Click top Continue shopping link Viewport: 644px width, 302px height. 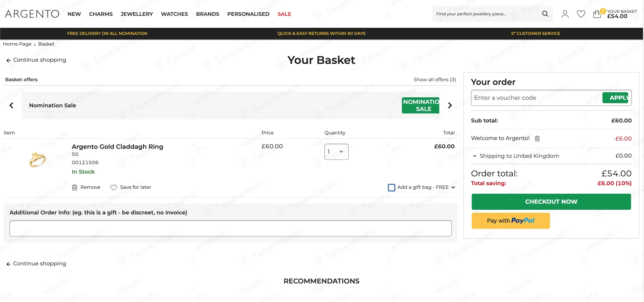40,60
